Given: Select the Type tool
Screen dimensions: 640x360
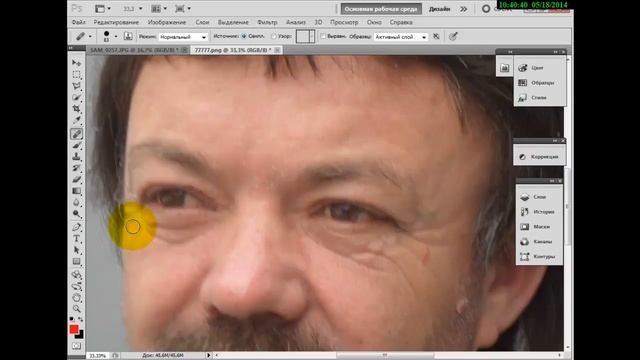Looking at the screenshot, I should 76,239.
